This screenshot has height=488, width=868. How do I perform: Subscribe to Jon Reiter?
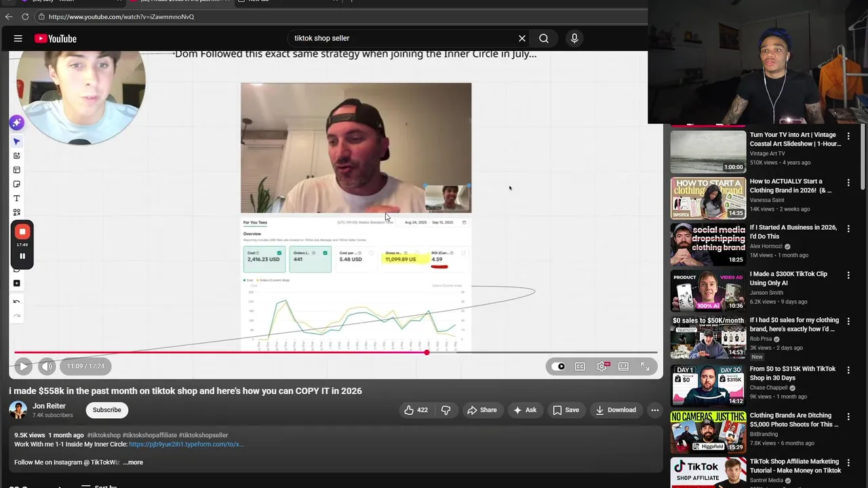coord(107,410)
